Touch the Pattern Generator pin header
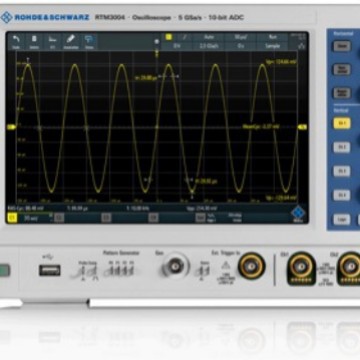This screenshot has height=360, width=360. 121,270
